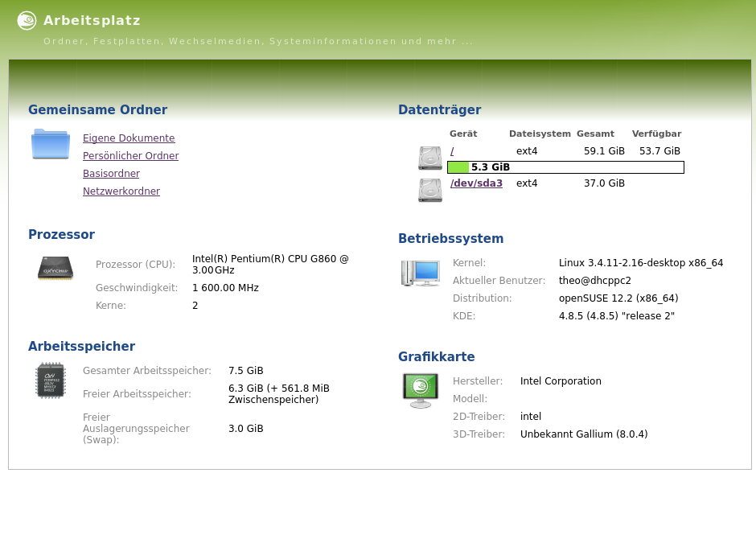The width and height of the screenshot is (756, 547).
Task: Click the processor chip icon
Action: click(55, 268)
